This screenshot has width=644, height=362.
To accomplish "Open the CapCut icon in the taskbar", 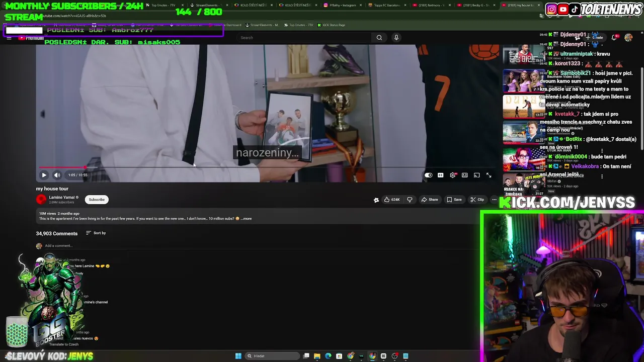I will tap(383, 356).
